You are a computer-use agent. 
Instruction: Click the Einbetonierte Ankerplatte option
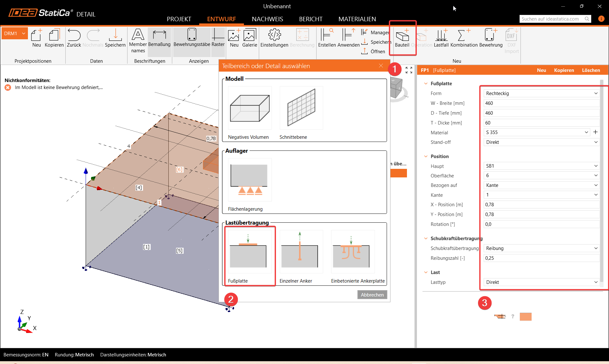pyautogui.click(x=353, y=252)
